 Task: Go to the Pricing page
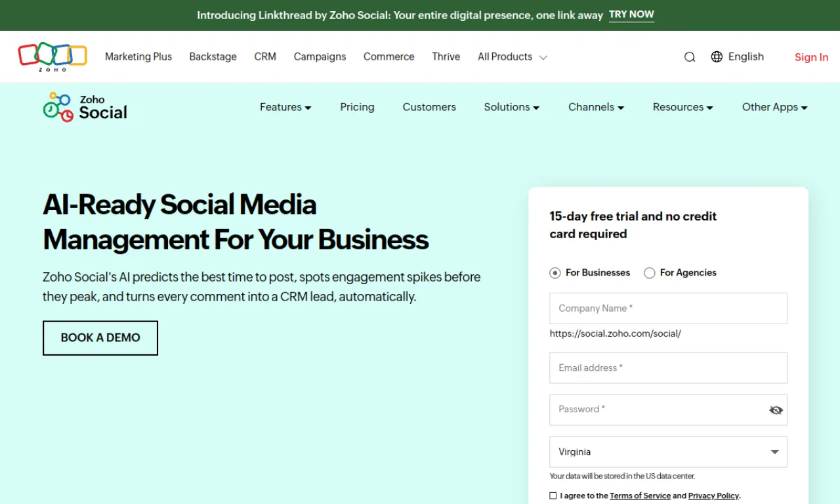[x=357, y=107]
